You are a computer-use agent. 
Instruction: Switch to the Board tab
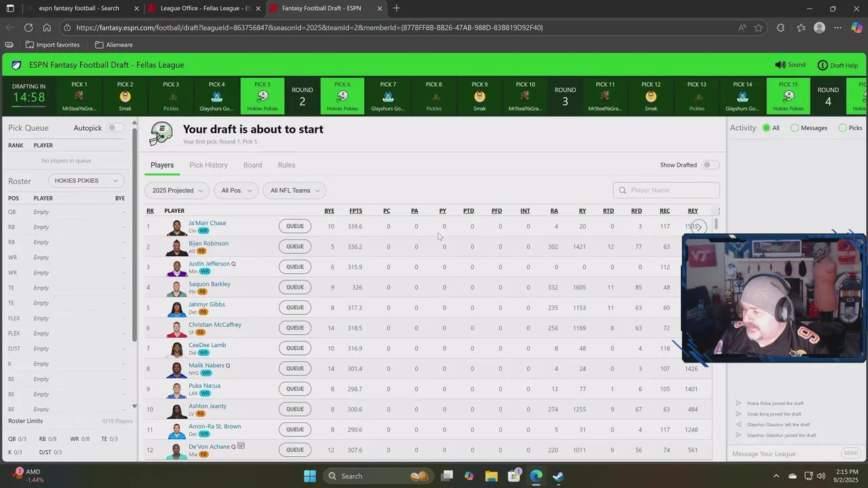click(x=252, y=165)
